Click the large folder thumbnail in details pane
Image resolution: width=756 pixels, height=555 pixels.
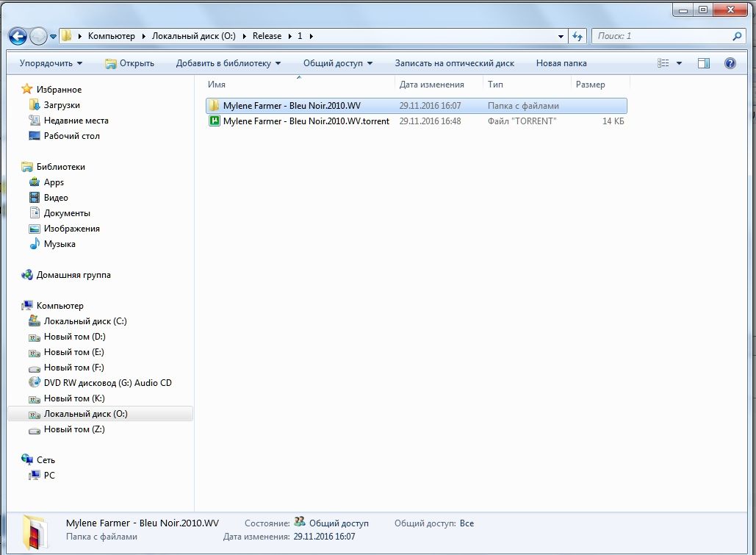point(35,532)
